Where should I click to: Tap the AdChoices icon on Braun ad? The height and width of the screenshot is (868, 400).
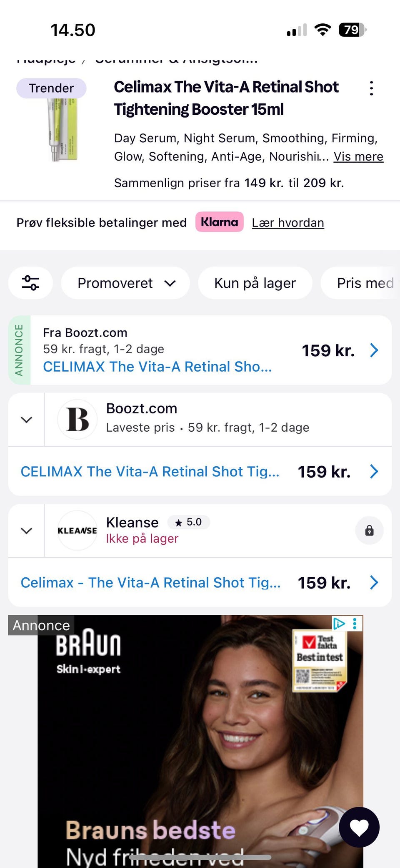pyautogui.click(x=339, y=624)
